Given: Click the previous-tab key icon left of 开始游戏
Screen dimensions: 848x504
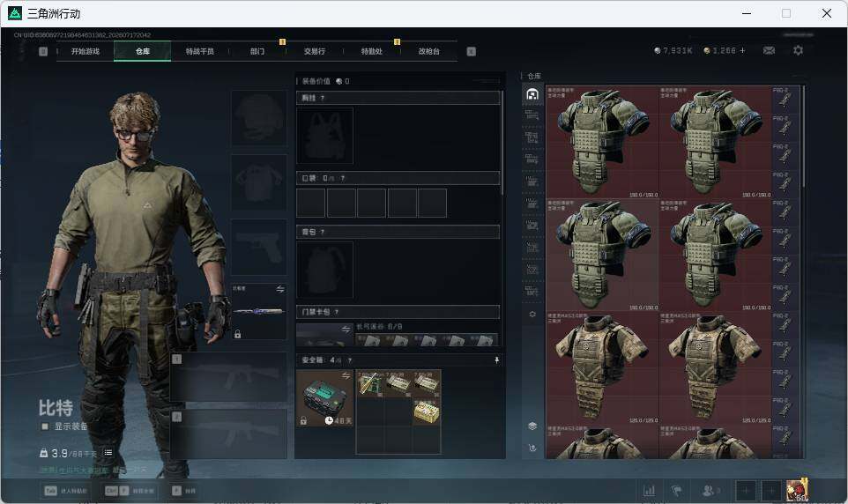Looking at the screenshot, I should (x=43, y=51).
